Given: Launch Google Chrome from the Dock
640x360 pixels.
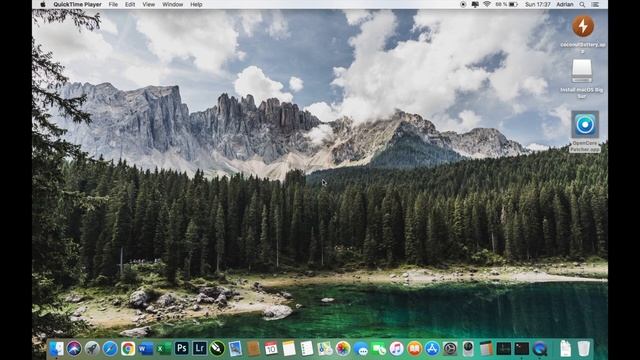Looking at the screenshot, I should click(128, 349).
